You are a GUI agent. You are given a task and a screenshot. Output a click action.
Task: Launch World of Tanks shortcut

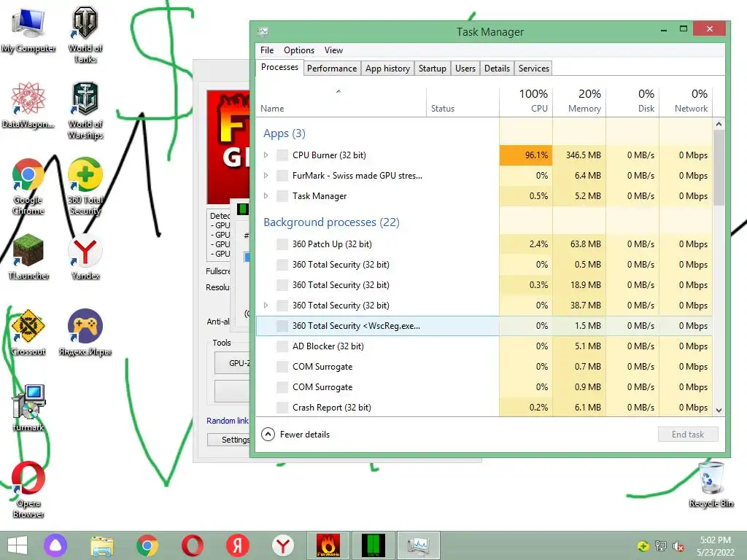pos(85,34)
